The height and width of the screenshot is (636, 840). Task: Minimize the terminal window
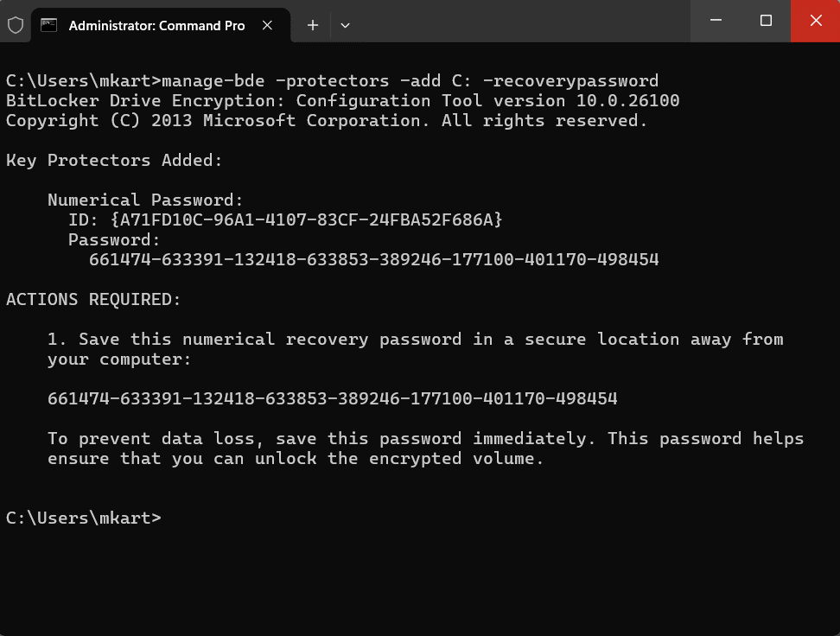coord(716,21)
